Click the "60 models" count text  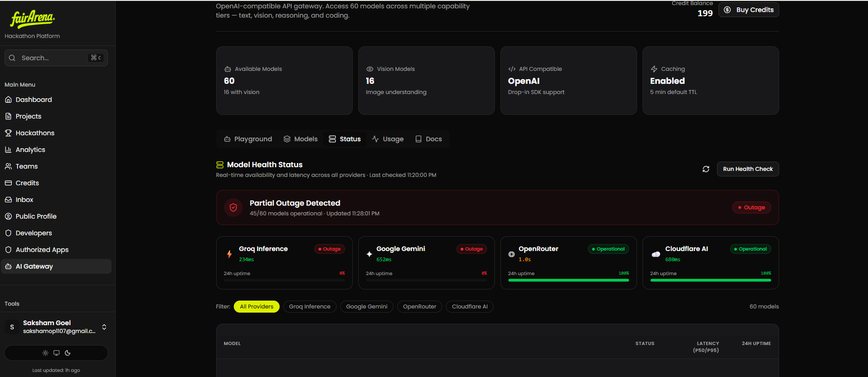(x=764, y=307)
